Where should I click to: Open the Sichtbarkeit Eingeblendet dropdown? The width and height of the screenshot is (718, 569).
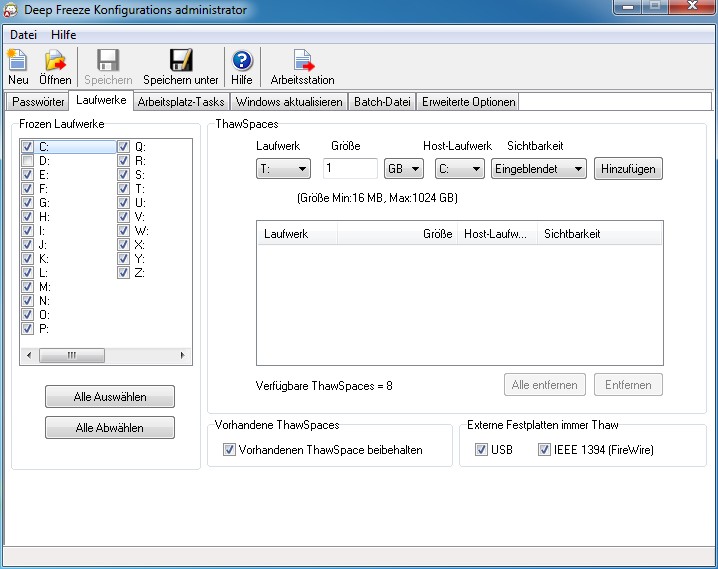point(538,169)
